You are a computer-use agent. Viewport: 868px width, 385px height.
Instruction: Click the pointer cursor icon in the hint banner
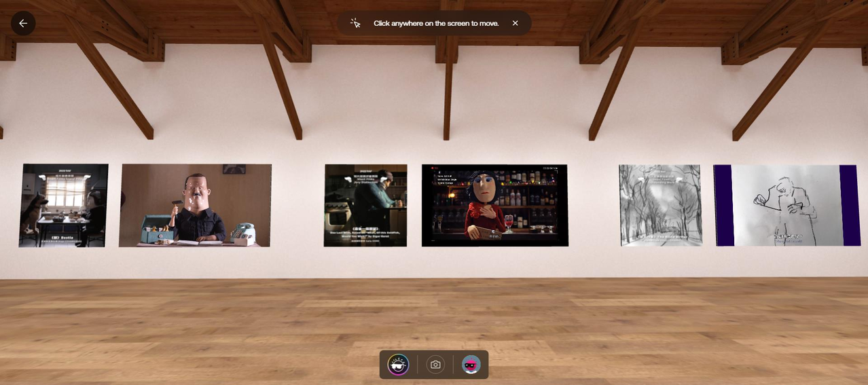355,23
